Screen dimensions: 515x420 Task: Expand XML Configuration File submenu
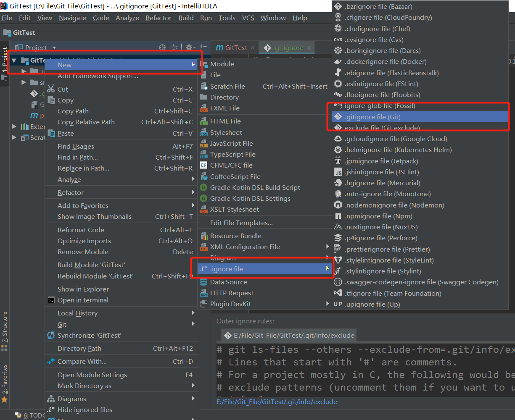[327, 247]
